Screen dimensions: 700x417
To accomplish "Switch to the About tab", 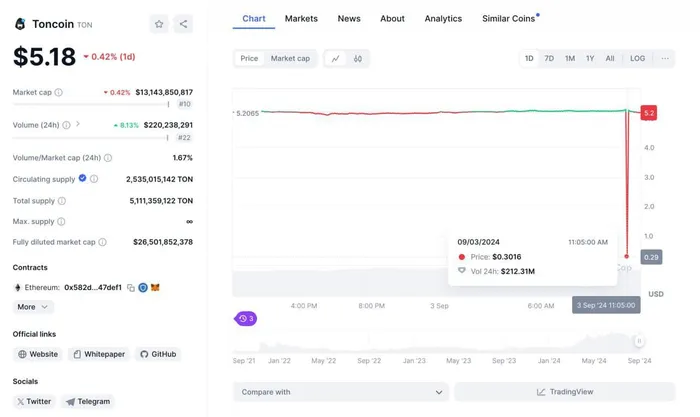I will coord(392,19).
